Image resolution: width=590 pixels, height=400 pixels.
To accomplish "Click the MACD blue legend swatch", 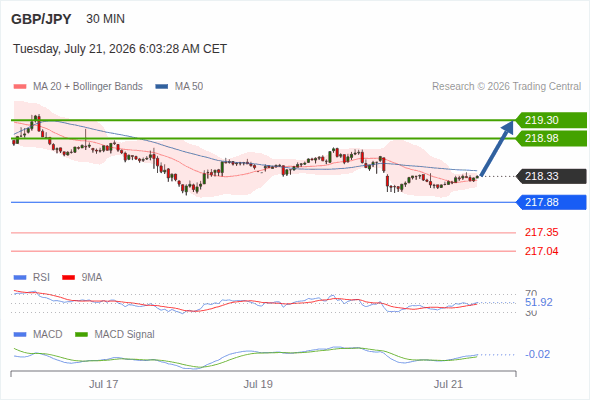I will click(20, 335).
